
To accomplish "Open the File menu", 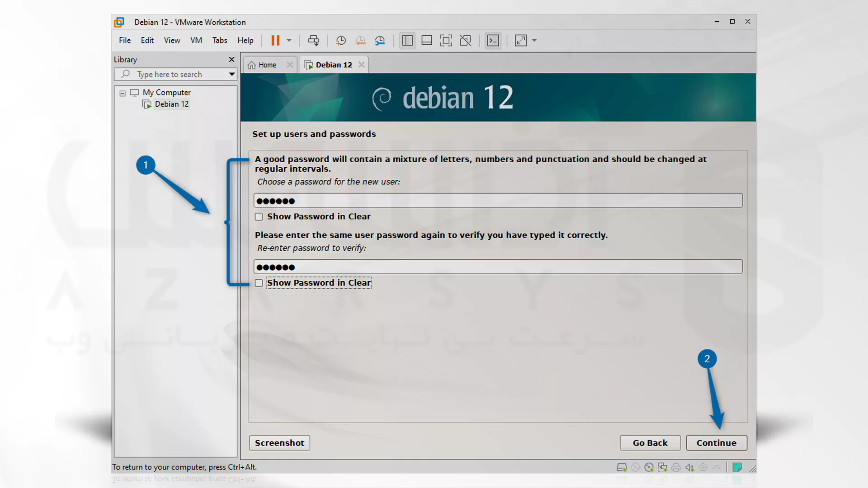I will [125, 41].
